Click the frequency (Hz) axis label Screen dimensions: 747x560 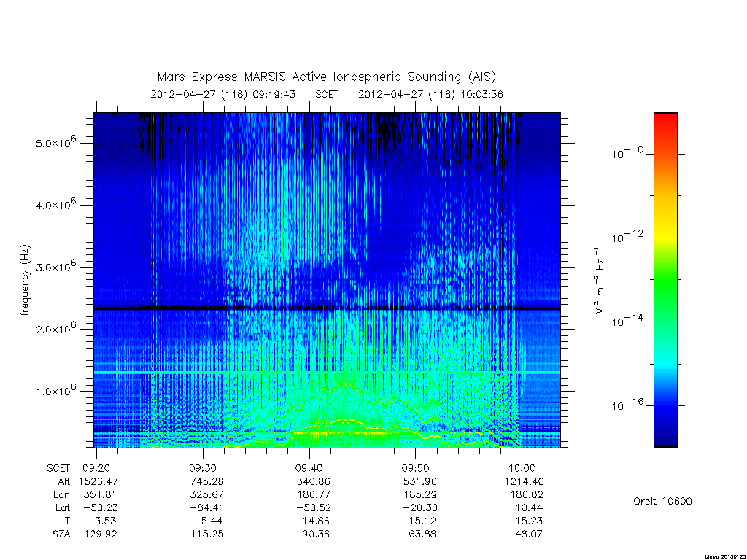tap(26, 281)
